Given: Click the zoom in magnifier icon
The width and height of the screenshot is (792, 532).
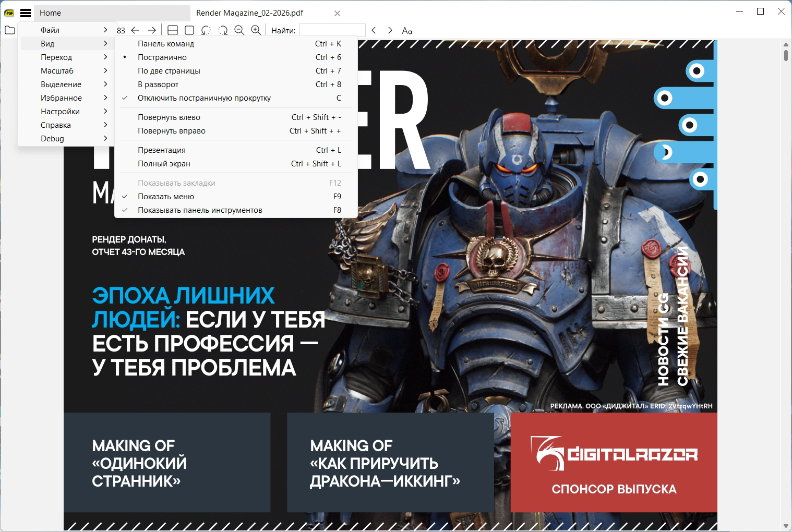Looking at the screenshot, I should 256,30.
